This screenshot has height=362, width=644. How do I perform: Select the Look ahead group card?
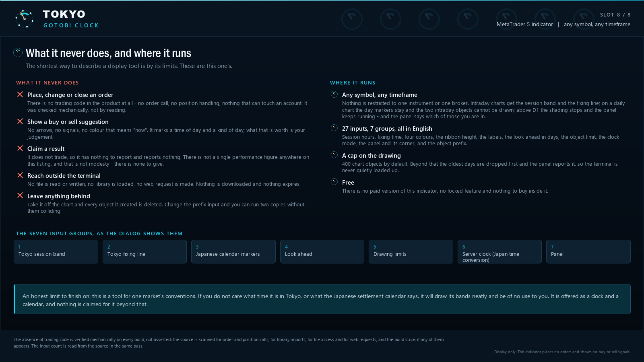point(322,252)
